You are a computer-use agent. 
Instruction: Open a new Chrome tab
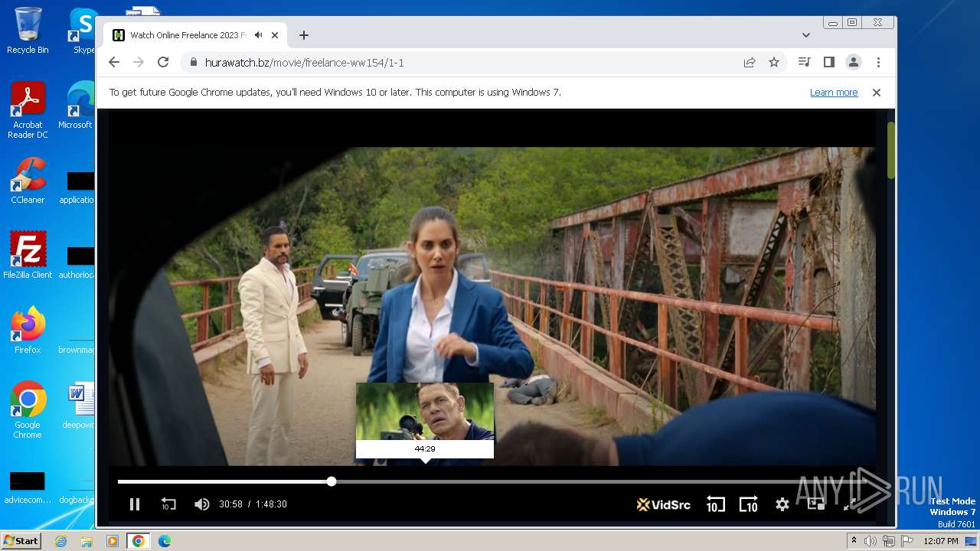(304, 35)
